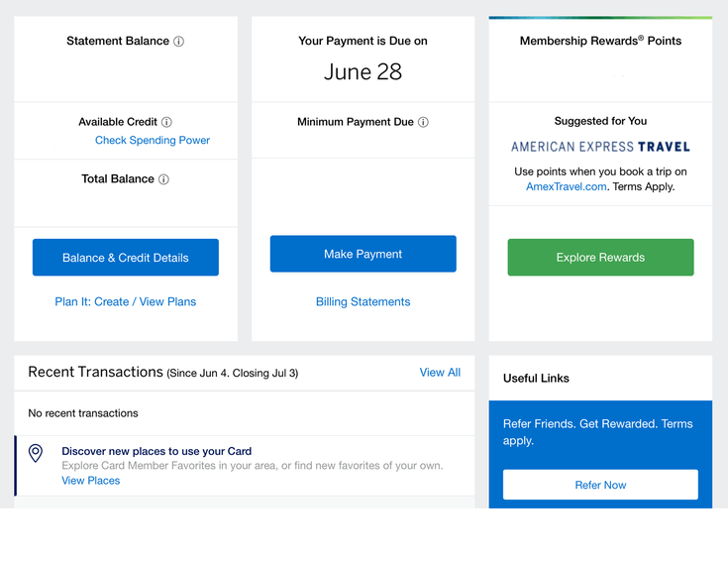The image size is (728, 562).
Task: Click the Total Balance info icon
Action: [x=163, y=179]
